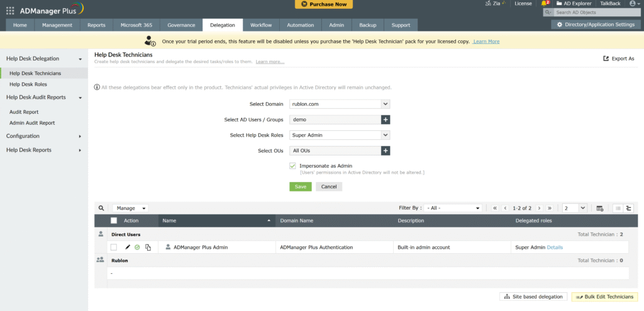The height and width of the screenshot is (311, 644).
Task: Switch to flat list view icon
Action: (x=618, y=208)
